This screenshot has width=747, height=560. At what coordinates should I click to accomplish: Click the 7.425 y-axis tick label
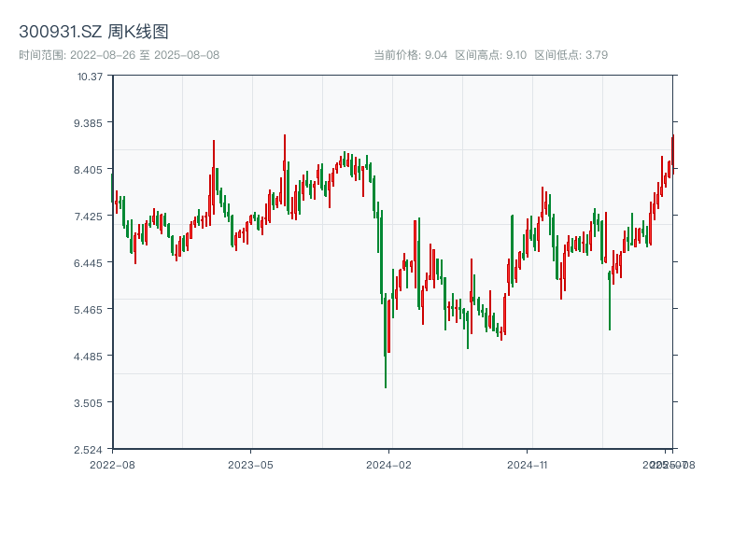pos(91,217)
